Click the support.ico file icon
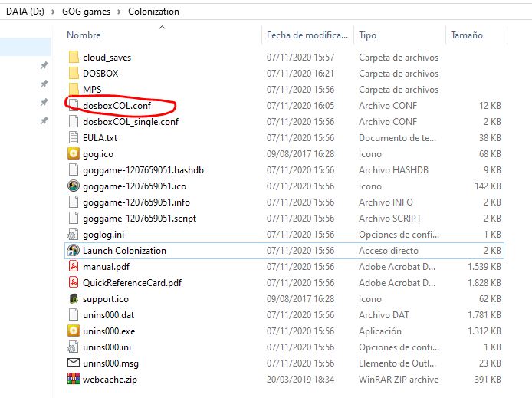This screenshot has height=398, width=532. (74, 299)
